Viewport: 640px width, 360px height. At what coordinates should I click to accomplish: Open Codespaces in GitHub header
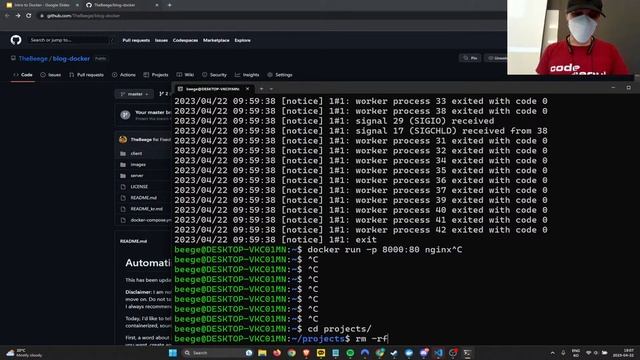pos(185,40)
